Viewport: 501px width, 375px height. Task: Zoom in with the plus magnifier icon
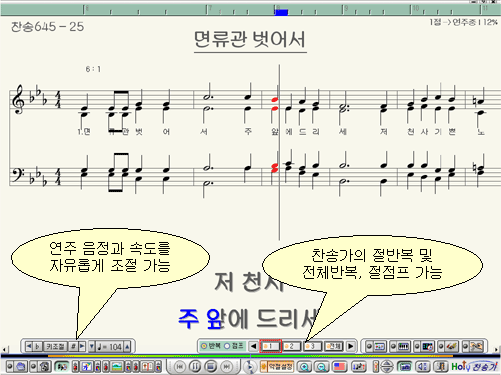(x=304, y=367)
